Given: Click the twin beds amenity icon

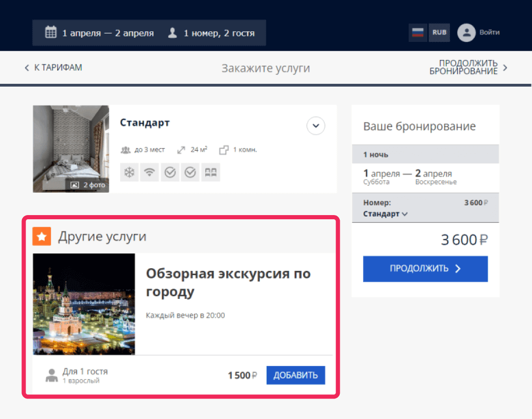Looking at the screenshot, I should click(x=210, y=172).
